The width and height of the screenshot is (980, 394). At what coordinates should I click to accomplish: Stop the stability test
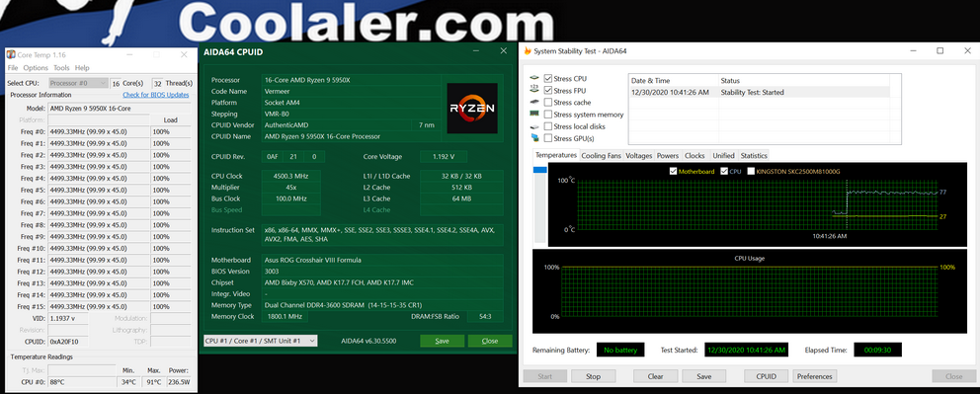[x=593, y=376]
